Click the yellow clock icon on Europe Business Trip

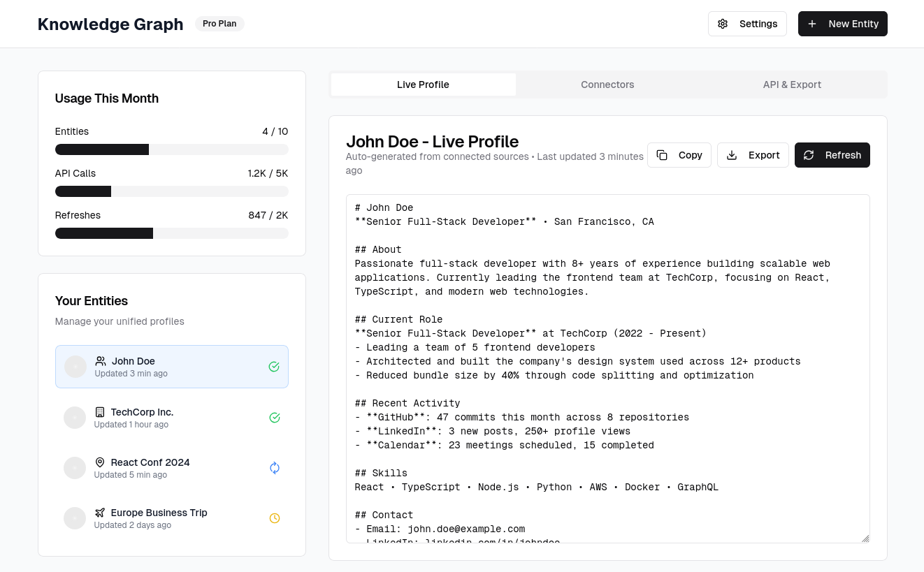(x=275, y=518)
